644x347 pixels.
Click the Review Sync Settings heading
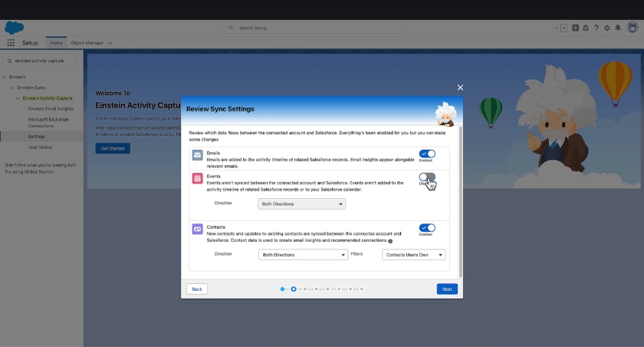220,109
